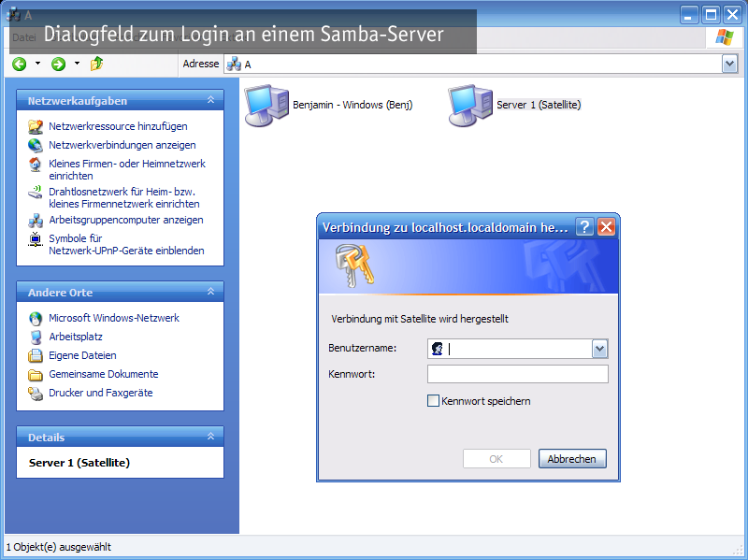Expand the Adresse bar dropdown
Screen dimensions: 748x560
pyautogui.click(x=729, y=64)
